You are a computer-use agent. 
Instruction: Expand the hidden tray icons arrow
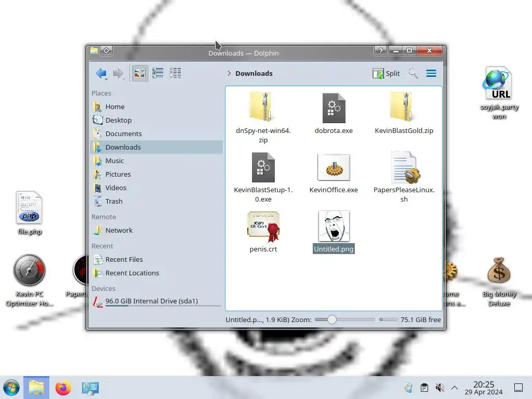coord(455,388)
